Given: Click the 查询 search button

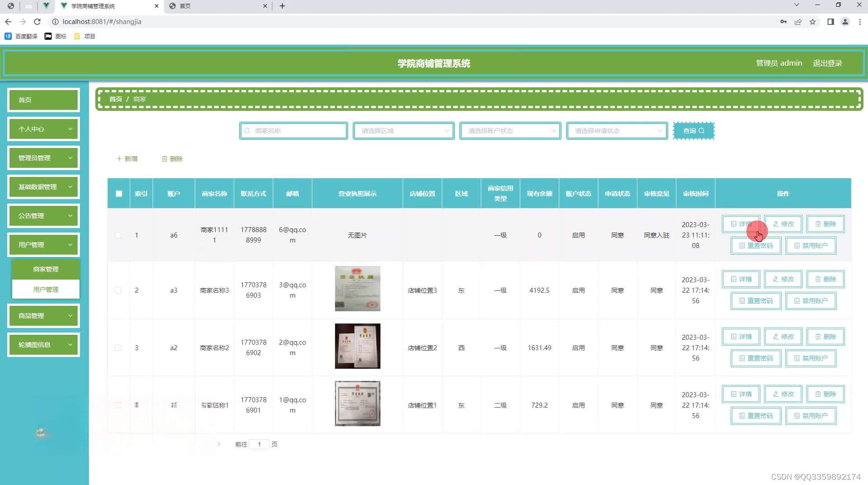Looking at the screenshot, I should (693, 131).
